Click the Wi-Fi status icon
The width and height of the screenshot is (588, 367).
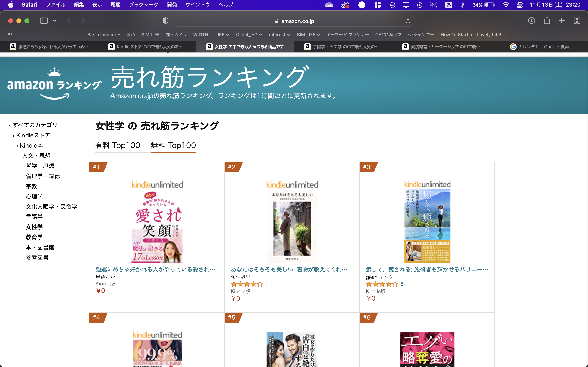[x=506, y=5]
